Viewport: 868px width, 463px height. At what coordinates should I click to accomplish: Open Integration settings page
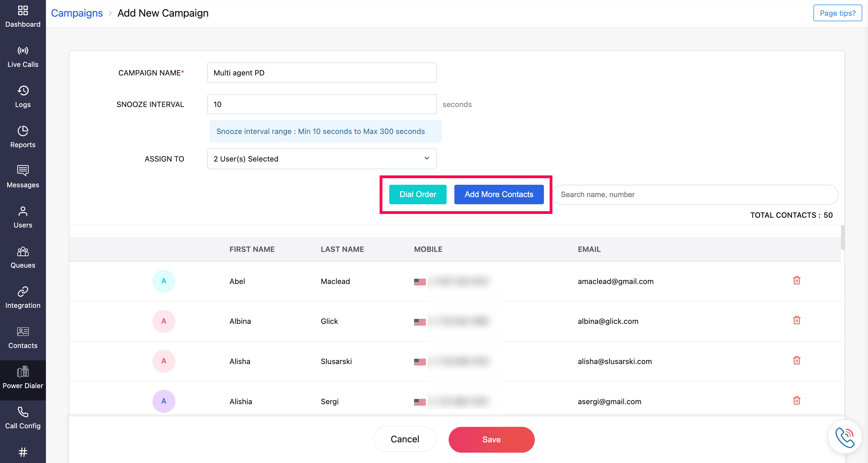click(23, 298)
